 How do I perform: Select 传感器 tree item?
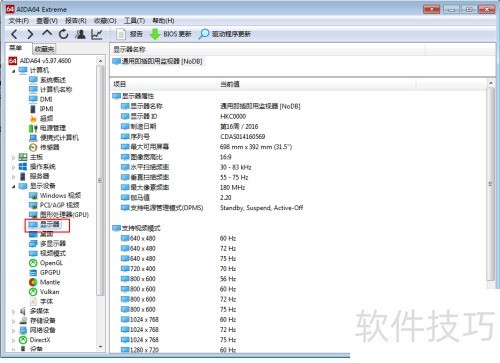click(44, 148)
